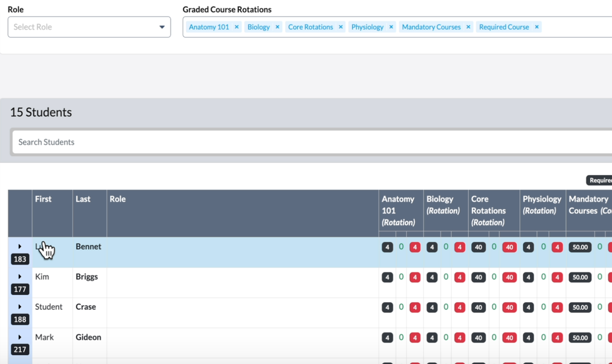Remove the Required Course tag
612x364 pixels.
(537, 27)
